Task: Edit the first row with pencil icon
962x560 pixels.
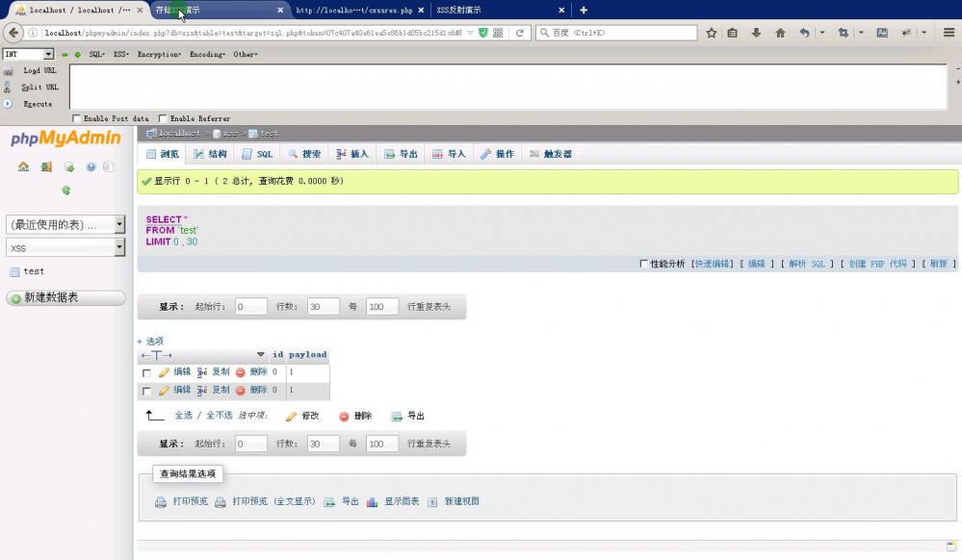Action: (164, 371)
